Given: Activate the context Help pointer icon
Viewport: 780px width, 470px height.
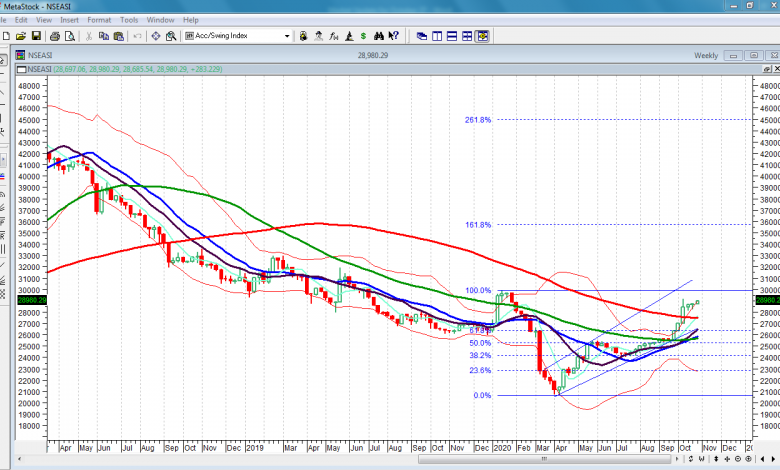Looking at the screenshot, I should pos(393,36).
